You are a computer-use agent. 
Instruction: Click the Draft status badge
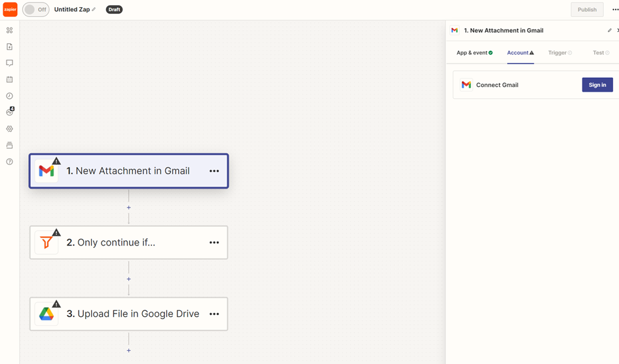pos(114,9)
